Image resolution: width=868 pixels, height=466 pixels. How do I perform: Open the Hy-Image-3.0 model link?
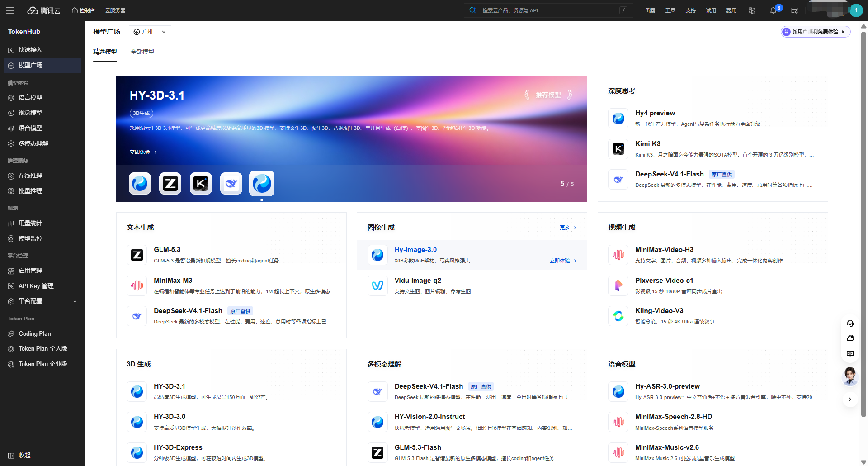click(415, 250)
